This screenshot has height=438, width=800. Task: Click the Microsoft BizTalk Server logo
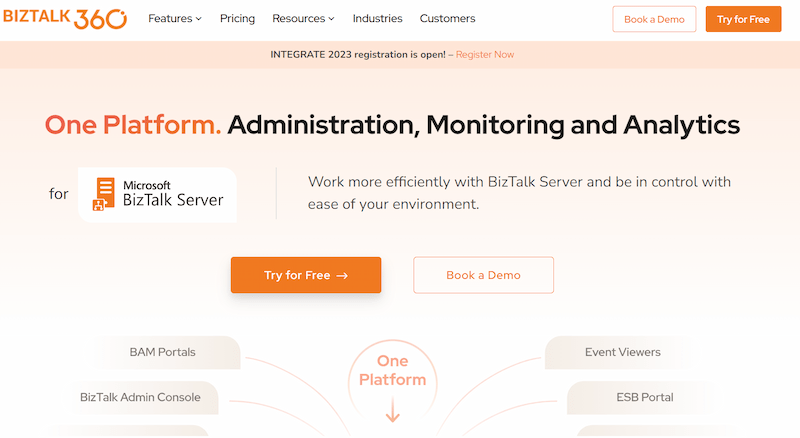[x=157, y=194]
